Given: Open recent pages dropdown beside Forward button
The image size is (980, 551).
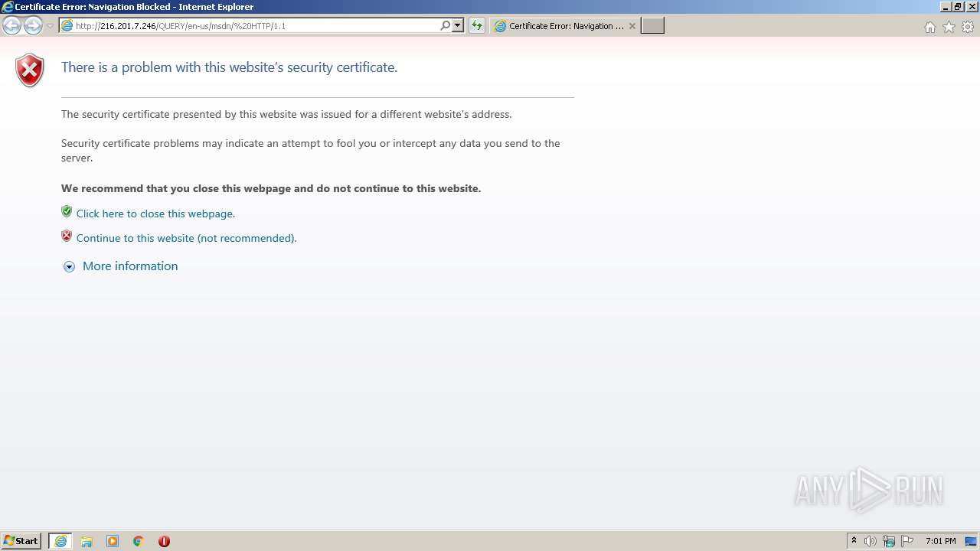Looking at the screenshot, I should pyautogui.click(x=50, y=26).
